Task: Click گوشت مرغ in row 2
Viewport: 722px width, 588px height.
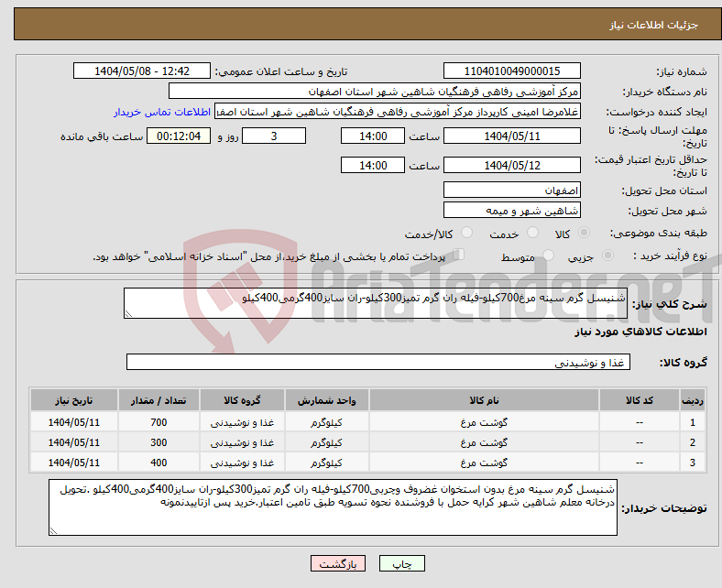Action: pos(484,442)
